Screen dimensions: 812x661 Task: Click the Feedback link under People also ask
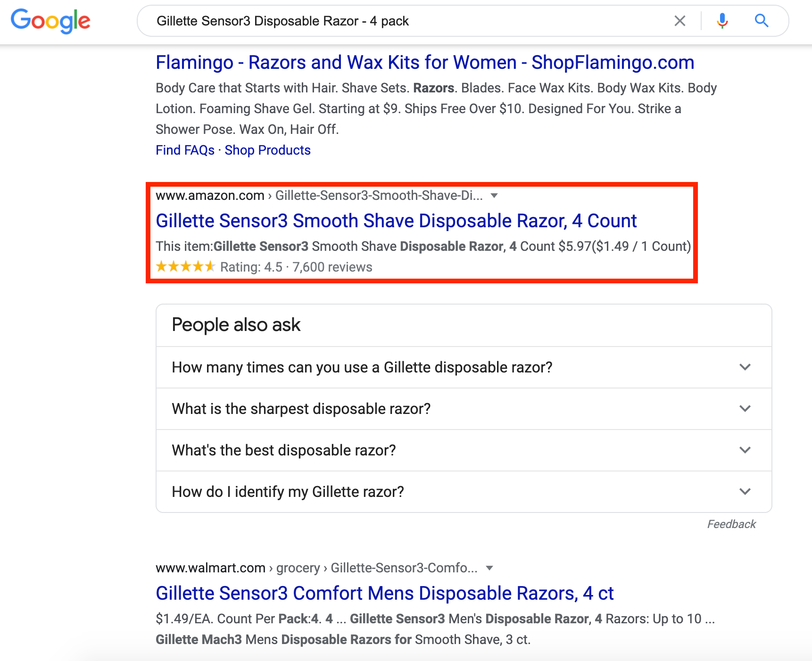(x=731, y=524)
